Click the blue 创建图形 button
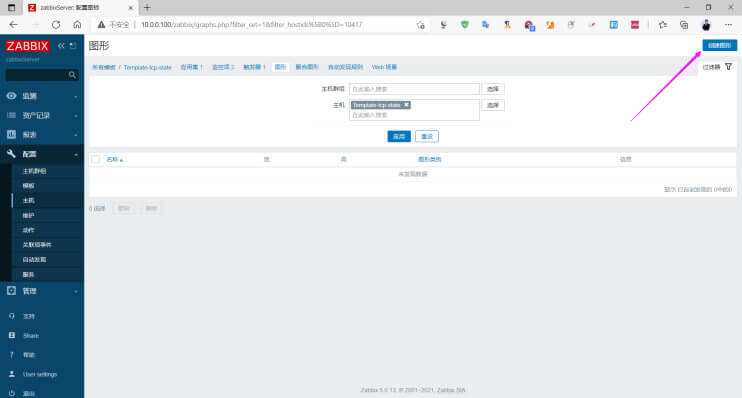Screen dimensions: 742x398 719,45
